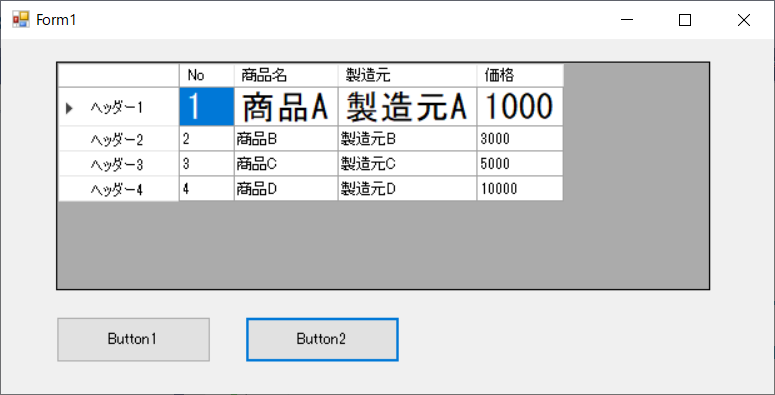This screenshot has width=775, height=395.
Task: Click Button2
Action: point(322,340)
